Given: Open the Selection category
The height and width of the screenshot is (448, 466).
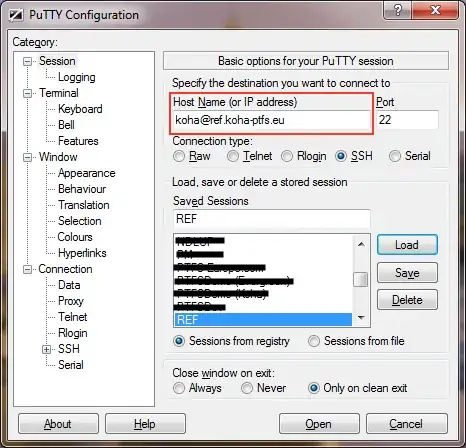Looking at the screenshot, I should click(x=80, y=221).
